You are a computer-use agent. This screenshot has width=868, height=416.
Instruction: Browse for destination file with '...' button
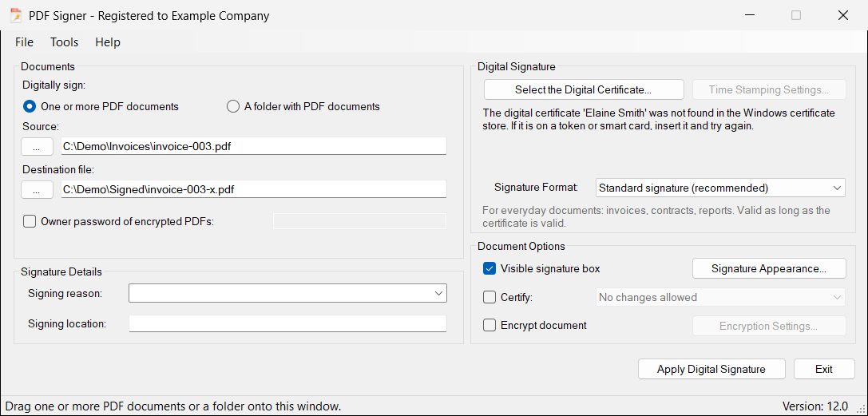37,189
